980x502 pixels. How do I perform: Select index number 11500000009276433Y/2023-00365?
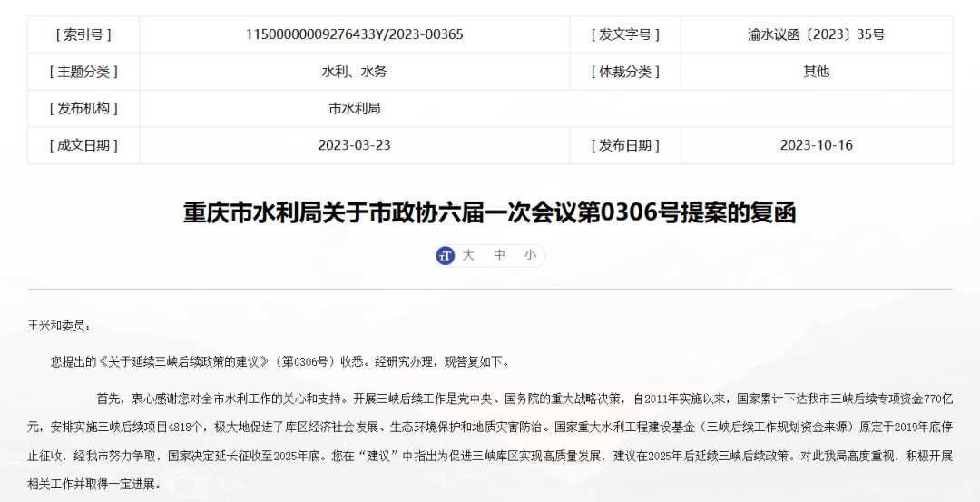[x=354, y=34]
